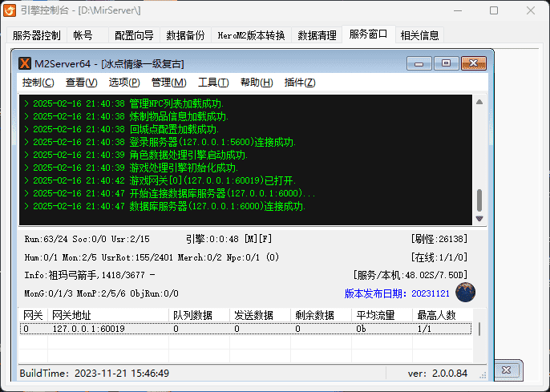
Task: Open the 插件(Z) menu
Action: click(x=300, y=83)
